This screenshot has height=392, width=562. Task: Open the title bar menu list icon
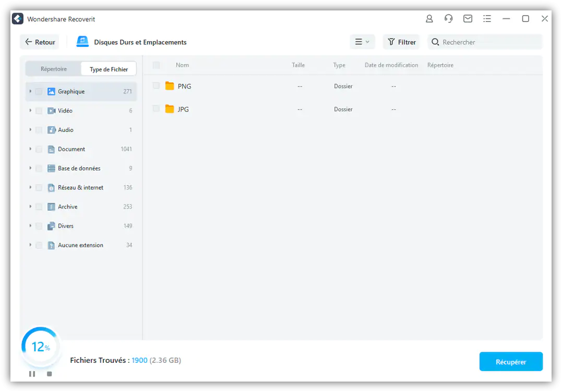tap(487, 19)
